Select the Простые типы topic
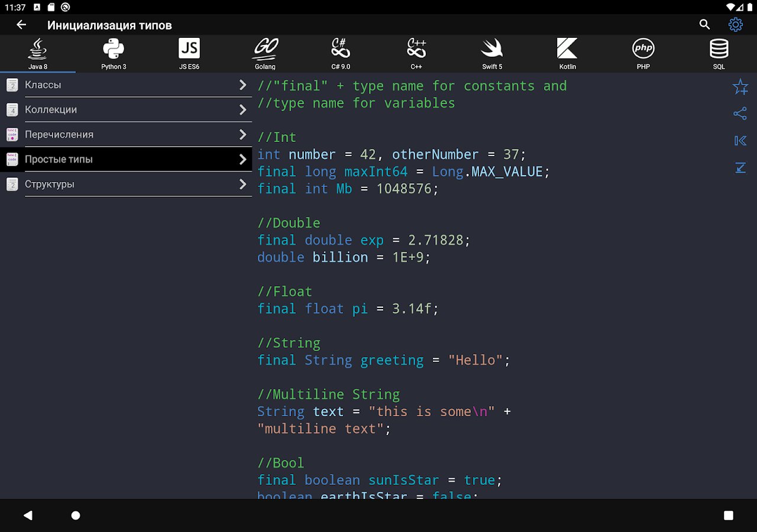The image size is (757, 532). click(127, 160)
